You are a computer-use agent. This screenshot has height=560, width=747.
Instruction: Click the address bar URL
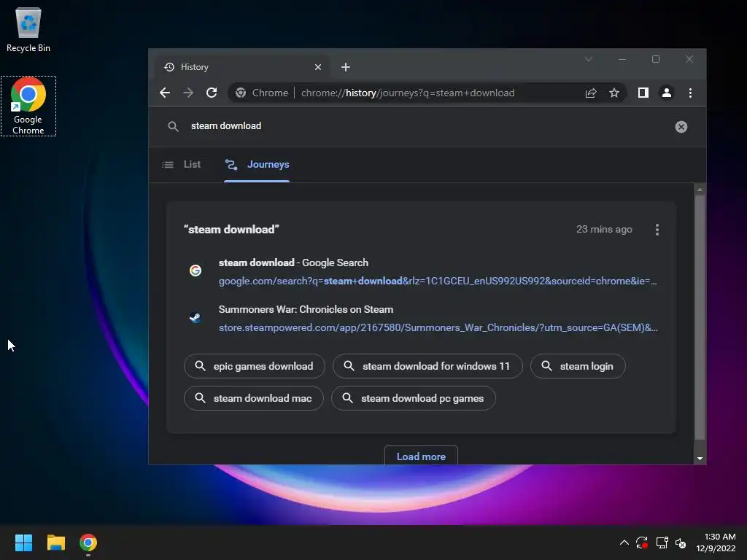(408, 93)
